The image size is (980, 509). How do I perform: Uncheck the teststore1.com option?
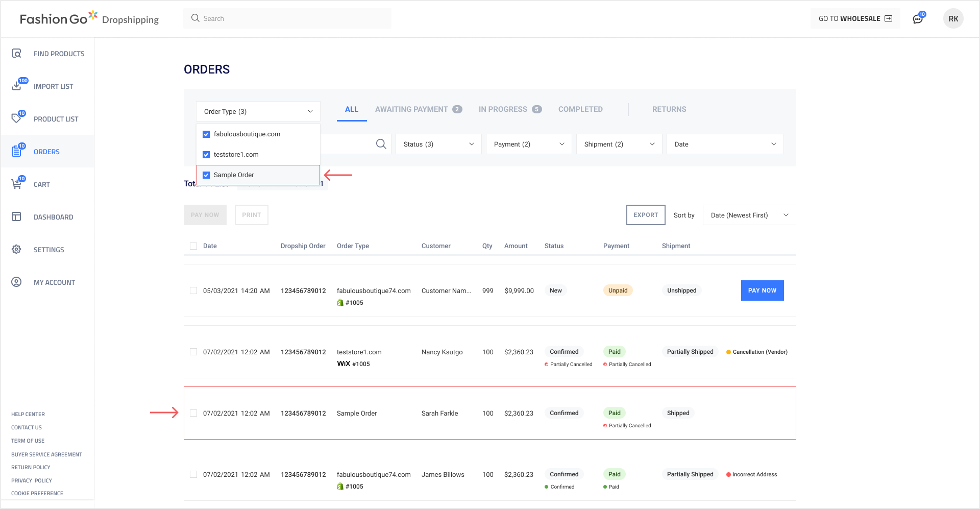206,155
